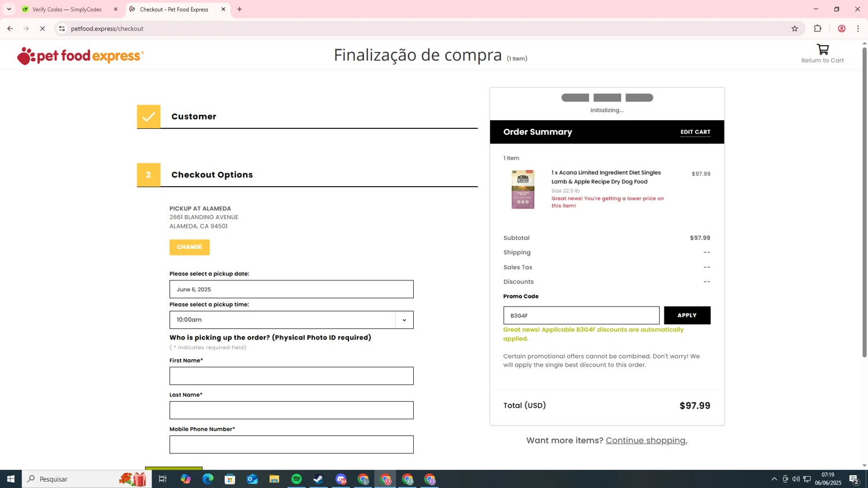Click the Subtotal label

(x=516, y=238)
